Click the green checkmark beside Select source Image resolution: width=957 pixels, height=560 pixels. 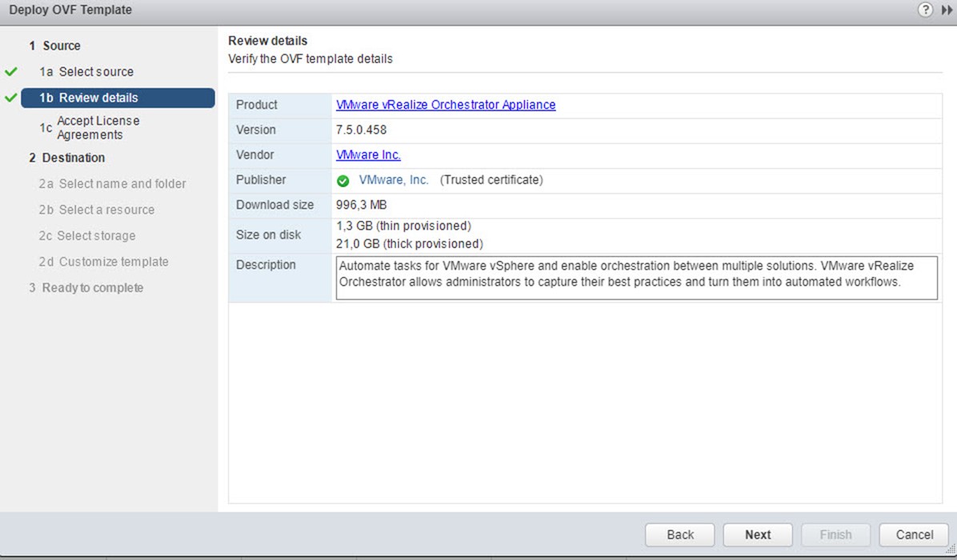click(x=11, y=71)
